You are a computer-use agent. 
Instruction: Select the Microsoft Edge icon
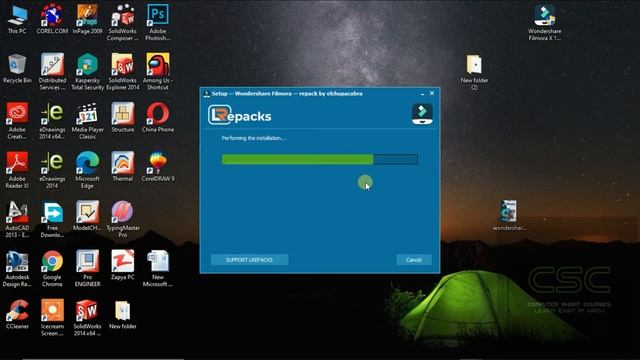[87, 169]
